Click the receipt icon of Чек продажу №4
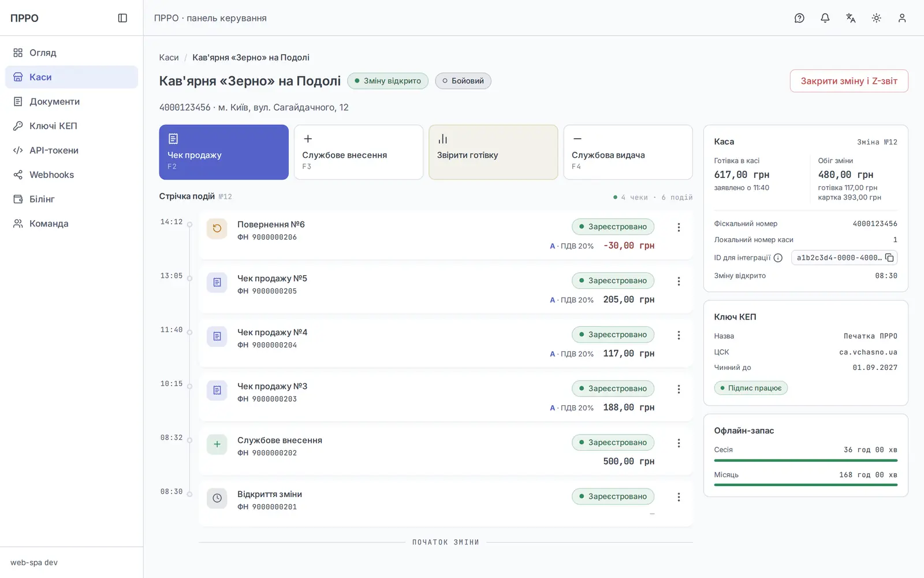 click(x=217, y=336)
